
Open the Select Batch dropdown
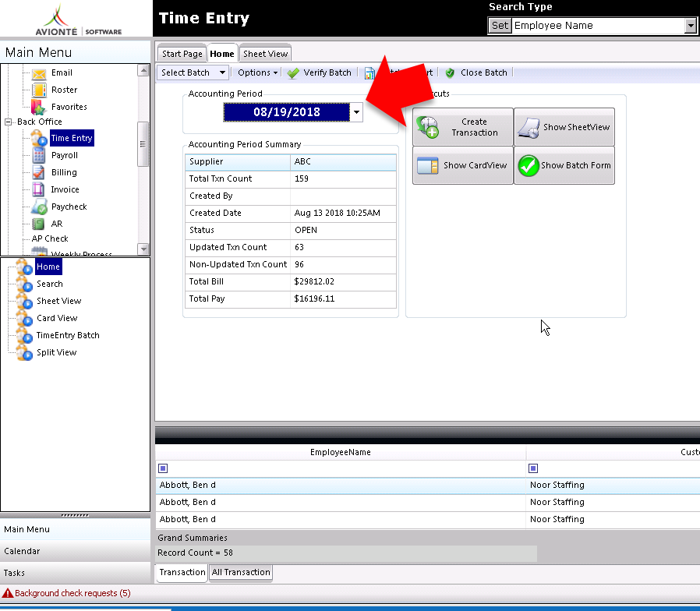(193, 72)
